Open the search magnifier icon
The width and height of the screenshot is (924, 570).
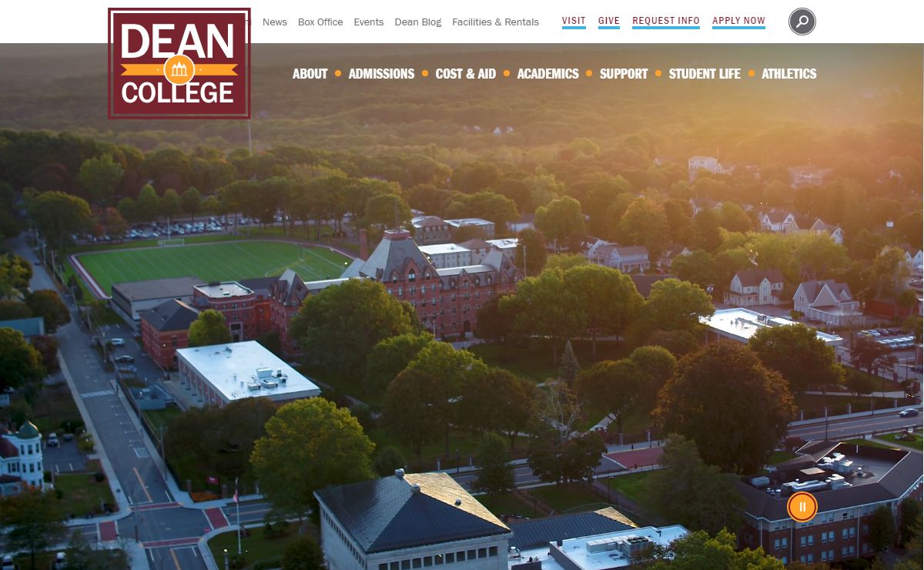[802, 22]
